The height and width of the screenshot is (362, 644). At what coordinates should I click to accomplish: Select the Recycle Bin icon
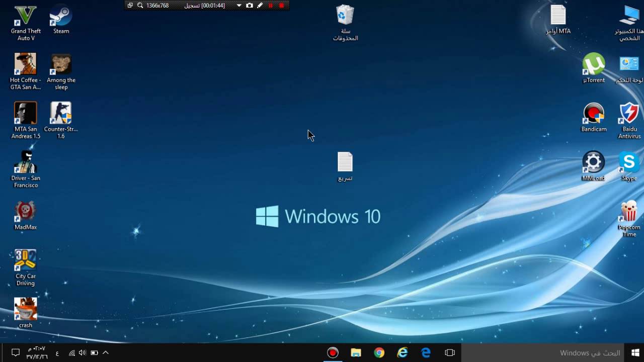pos(345,23)
